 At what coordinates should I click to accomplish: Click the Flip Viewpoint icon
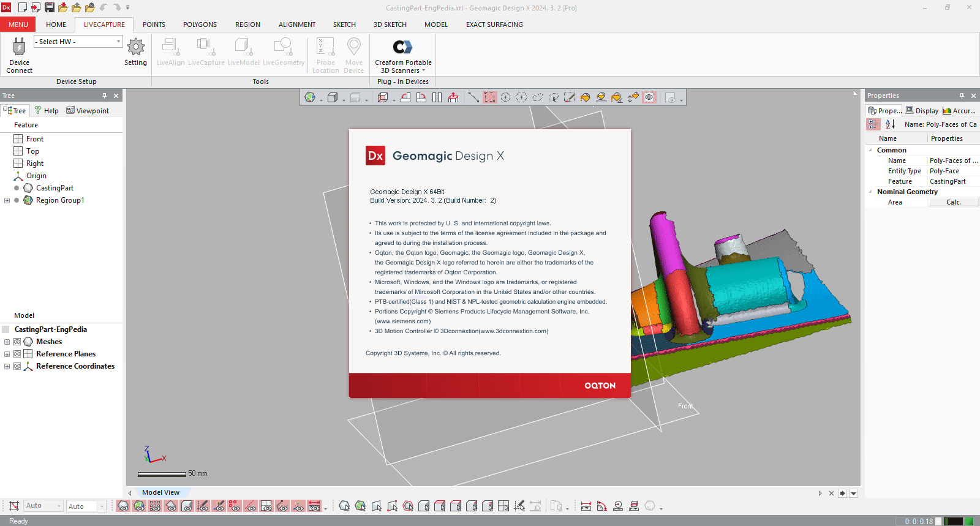tap(437, 97)
